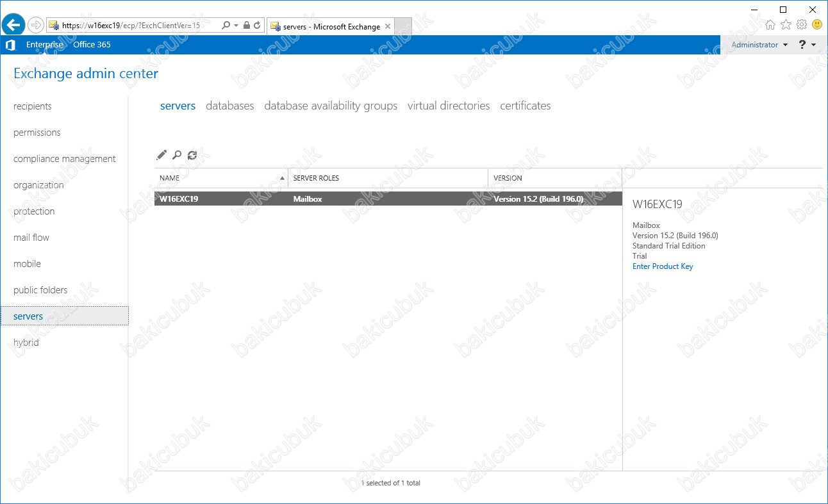The height and width of the screenshot is (504, 828).
Task: Sort the list by the SERVER ROLES column header
Action: 388,178
